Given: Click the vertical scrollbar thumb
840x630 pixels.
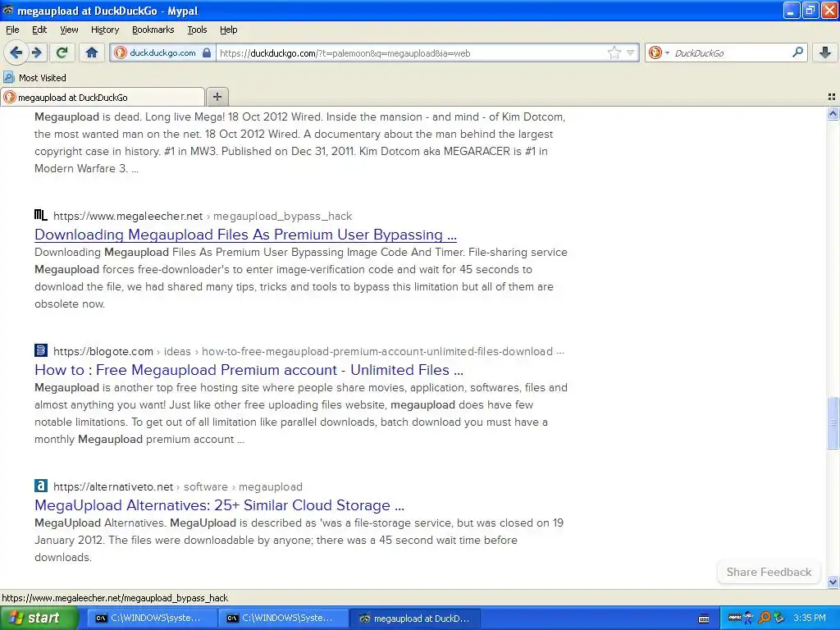Looking at the screenshot, I should tap(833, 422).
